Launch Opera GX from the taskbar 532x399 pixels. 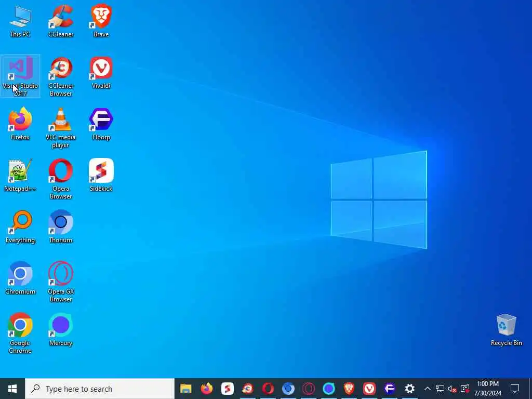pyautogui.click(x=309, y=389)
